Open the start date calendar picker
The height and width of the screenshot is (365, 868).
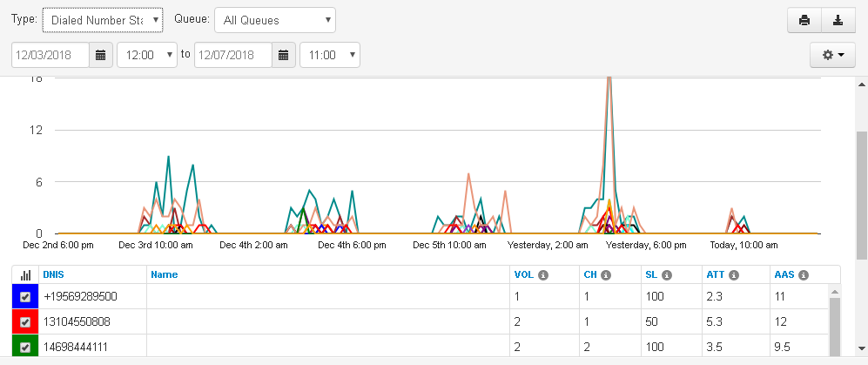[x=101, y=55]
